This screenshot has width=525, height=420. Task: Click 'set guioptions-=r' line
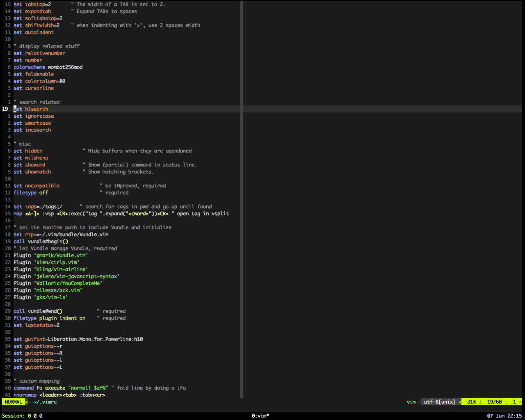click(38, 346)
